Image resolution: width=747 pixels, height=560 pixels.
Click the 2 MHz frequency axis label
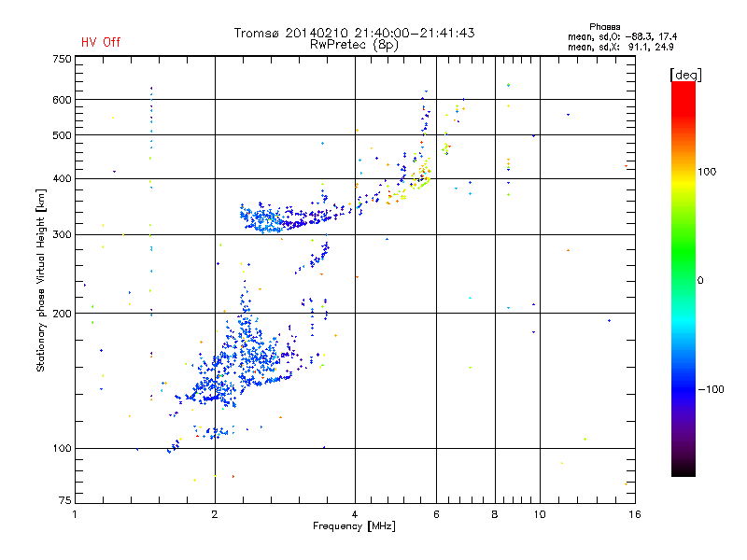pyautogui.click(x=215, y=514)
